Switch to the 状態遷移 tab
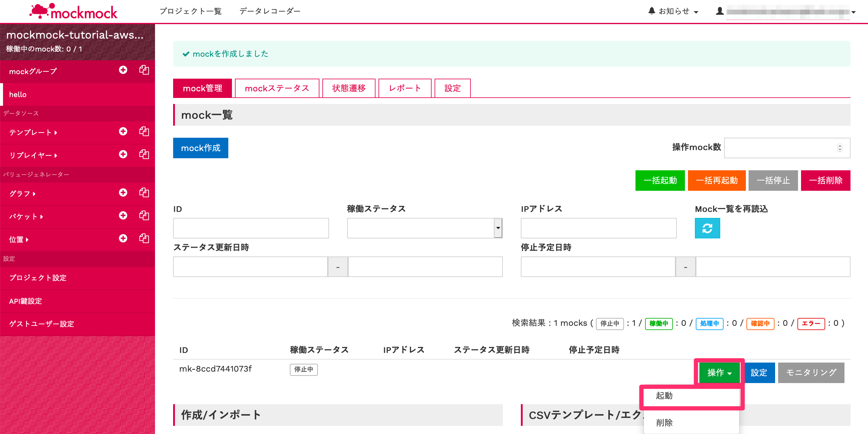This screenshot has height=434, width=868. click(348, 88)
